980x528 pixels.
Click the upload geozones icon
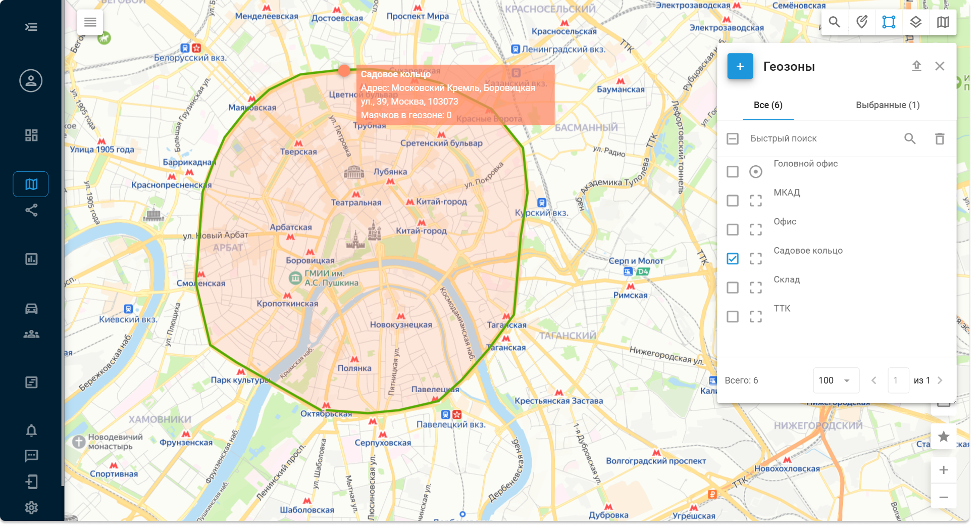[916, 66]
